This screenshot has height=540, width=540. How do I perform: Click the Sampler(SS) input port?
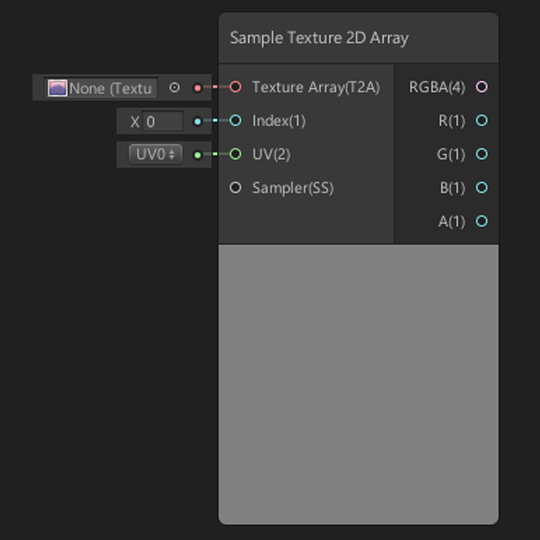pyautogui.click(x=235, y=188)
